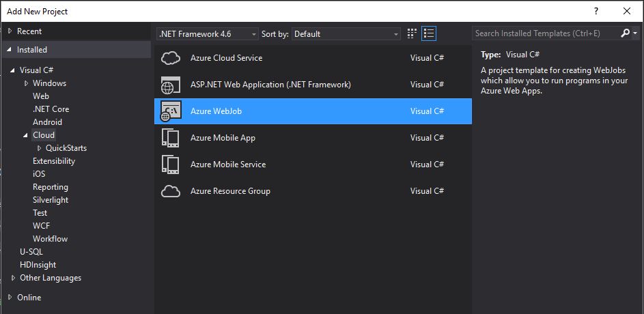
Task: Select the Extensibility category
Action: point(54,161)
